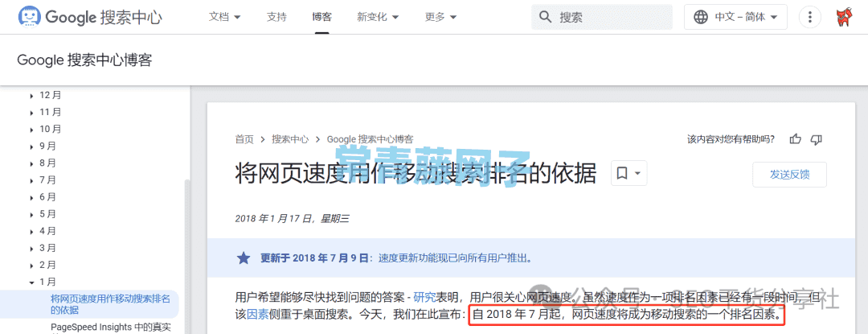The height and width of the screenshot is (334, 868).
Task: Click the Google 搜索中心 logo icon
Action: (x=30, y=17)
